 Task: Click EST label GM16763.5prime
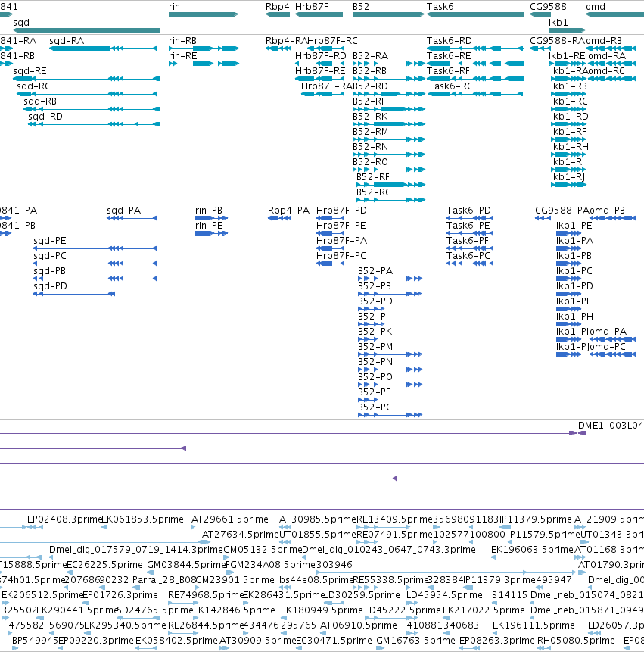415,641
